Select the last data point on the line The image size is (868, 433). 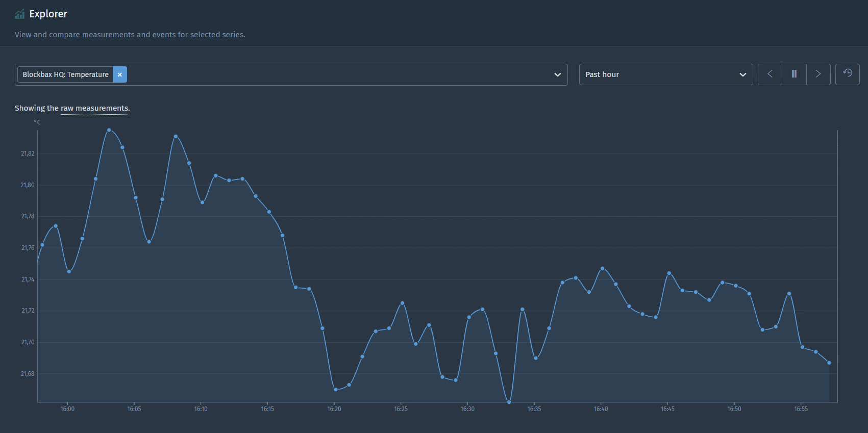[829, 363]
